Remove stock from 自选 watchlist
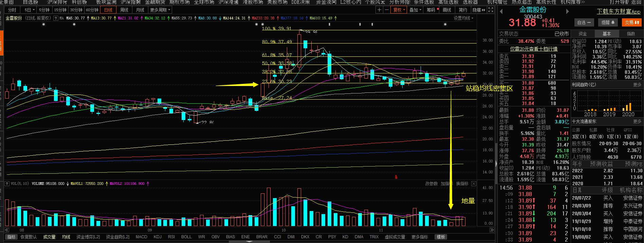644x243 pixels. click(x=584, y=22)
